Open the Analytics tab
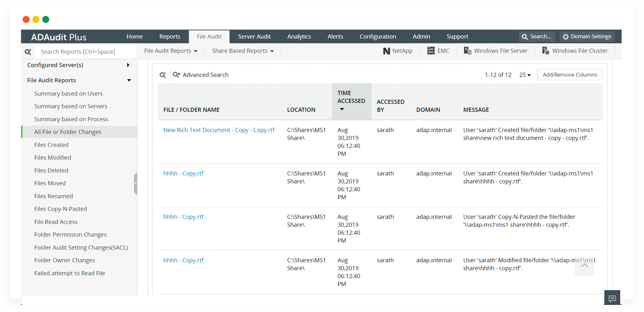 click(299, 37)
